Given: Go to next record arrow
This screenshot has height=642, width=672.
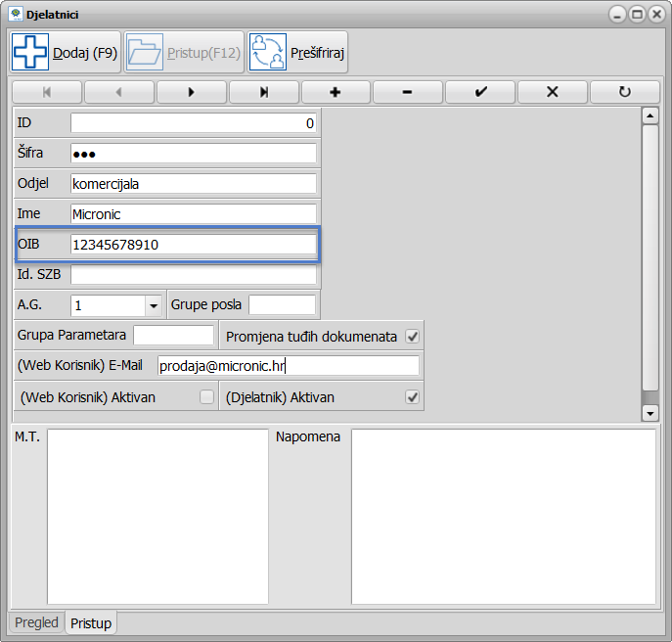Looking at the screenshot, I should (191, 92).
